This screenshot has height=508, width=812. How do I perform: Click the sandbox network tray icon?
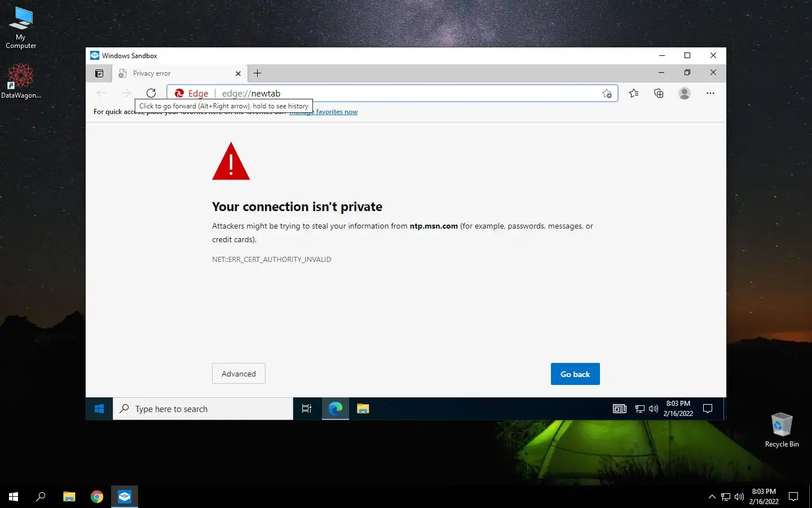[x=640, y=409]
